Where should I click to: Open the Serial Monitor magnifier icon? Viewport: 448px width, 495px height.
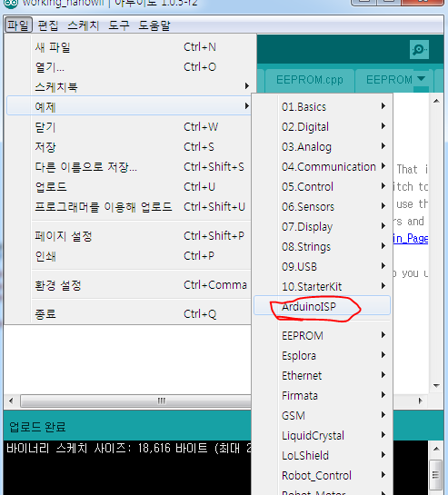point(419,50)
